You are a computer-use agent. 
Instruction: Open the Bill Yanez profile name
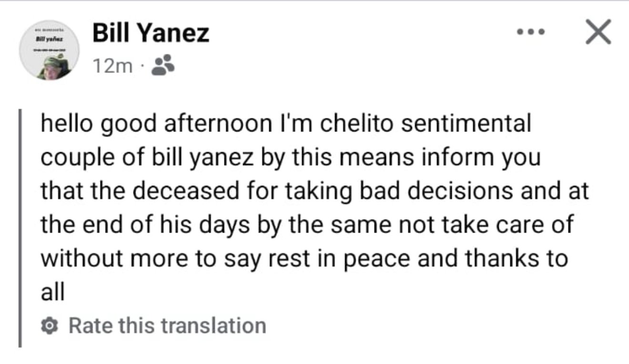[150, 34]
